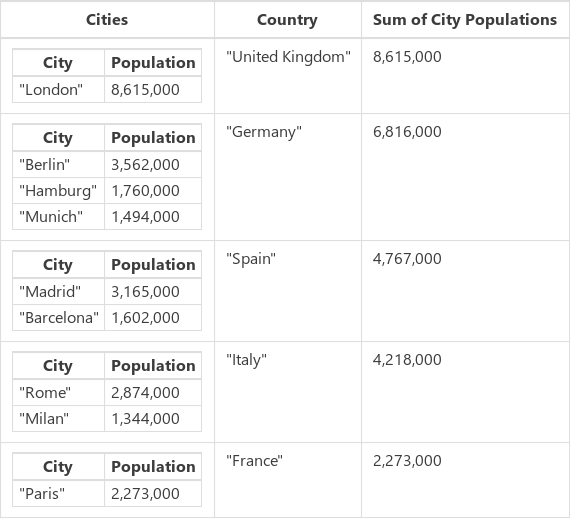The image size is (570, 518).
Task: Select the "Paris" city cell
Action: (59, 494)
